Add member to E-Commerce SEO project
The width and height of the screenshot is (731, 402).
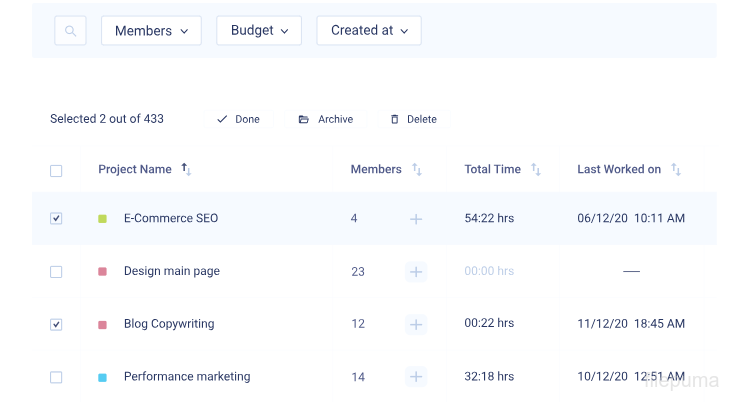(x=416, y=219)
